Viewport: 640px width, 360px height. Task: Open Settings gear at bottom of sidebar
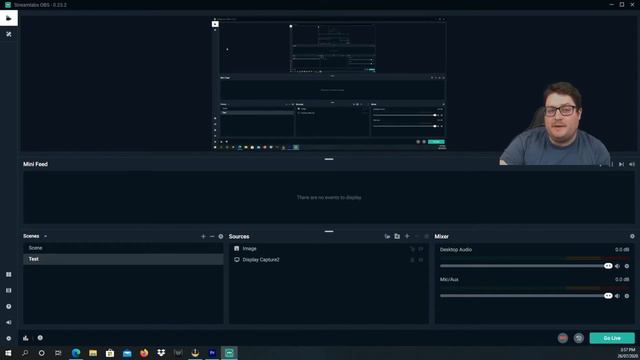click(9, 338)
